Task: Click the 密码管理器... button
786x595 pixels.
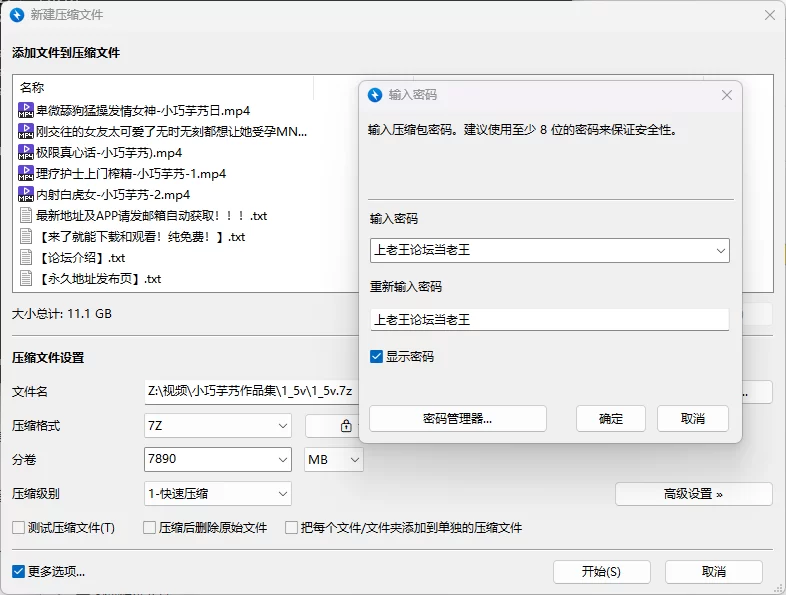Action: click(x=458, y=419)
